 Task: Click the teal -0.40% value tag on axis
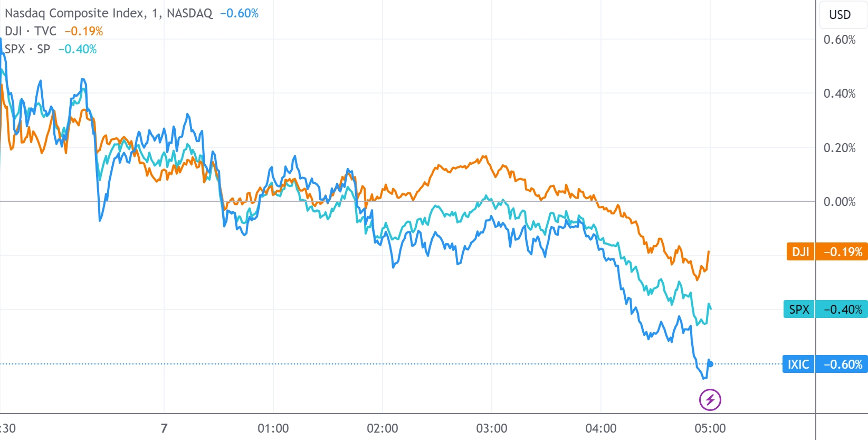coord(842,310)
